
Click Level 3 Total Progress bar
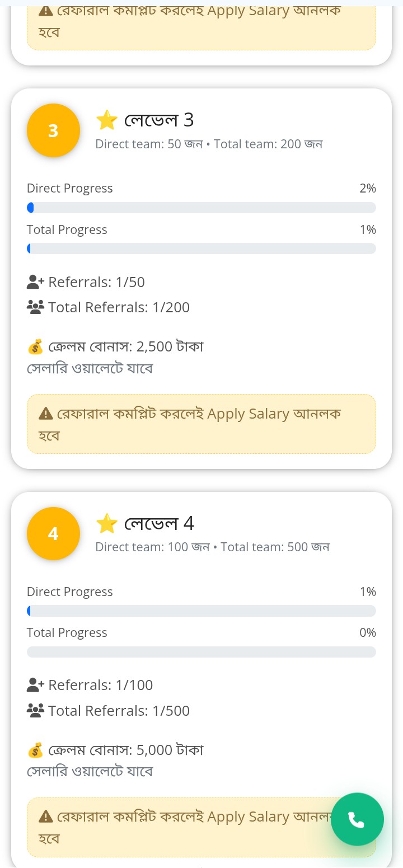201,248
